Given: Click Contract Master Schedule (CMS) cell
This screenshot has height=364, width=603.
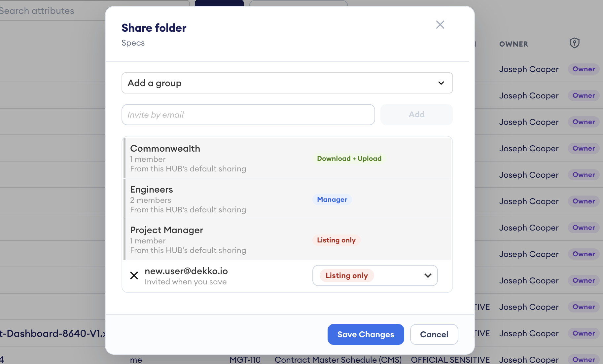Looking at the screenshot, I should coord(338,359).
